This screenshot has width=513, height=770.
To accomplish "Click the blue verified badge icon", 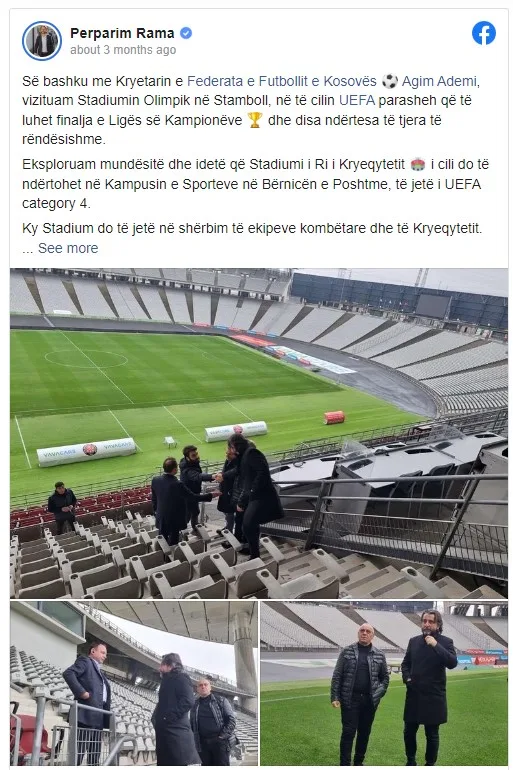I will 186,33.
